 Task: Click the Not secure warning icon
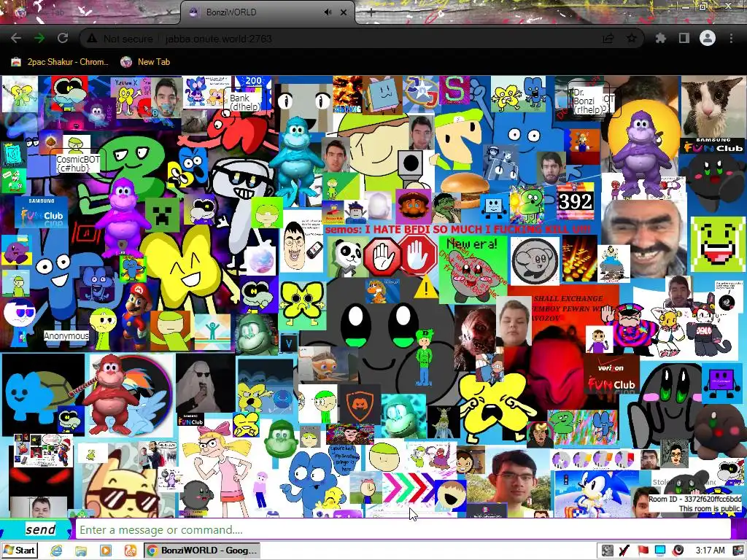click(x=92, y=39)
